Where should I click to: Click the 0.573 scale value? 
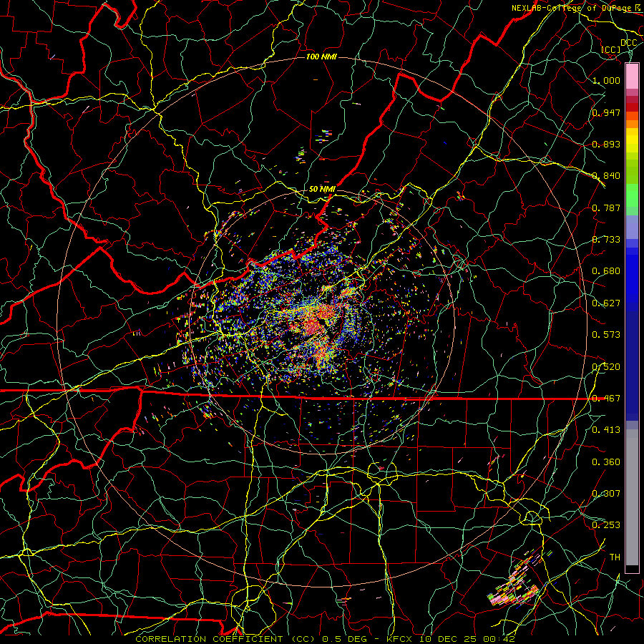tap(606, 335)
